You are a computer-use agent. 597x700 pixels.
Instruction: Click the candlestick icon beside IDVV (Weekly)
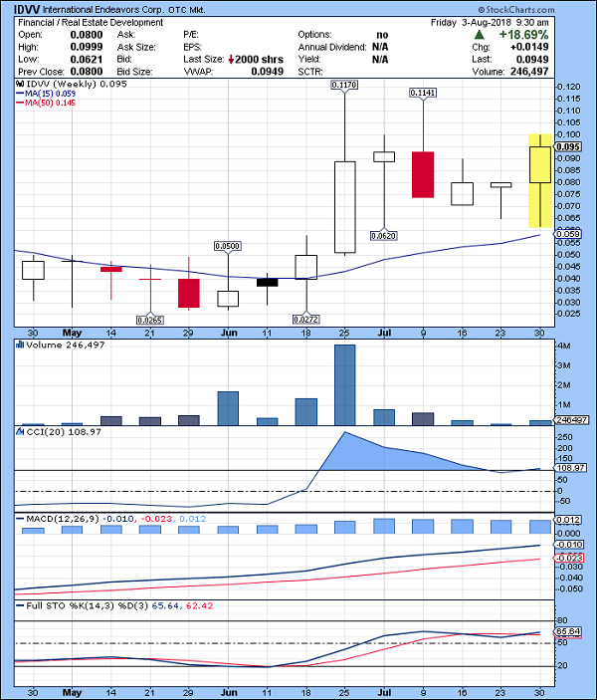point(20,84)
